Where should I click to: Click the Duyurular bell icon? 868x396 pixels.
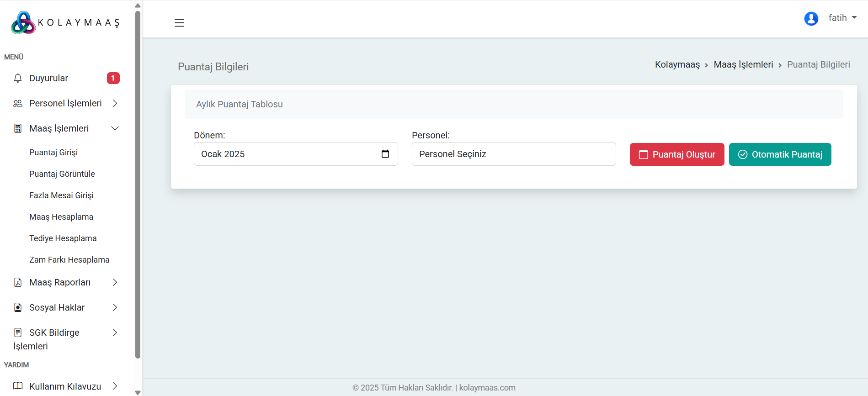(x=18, y=78)
